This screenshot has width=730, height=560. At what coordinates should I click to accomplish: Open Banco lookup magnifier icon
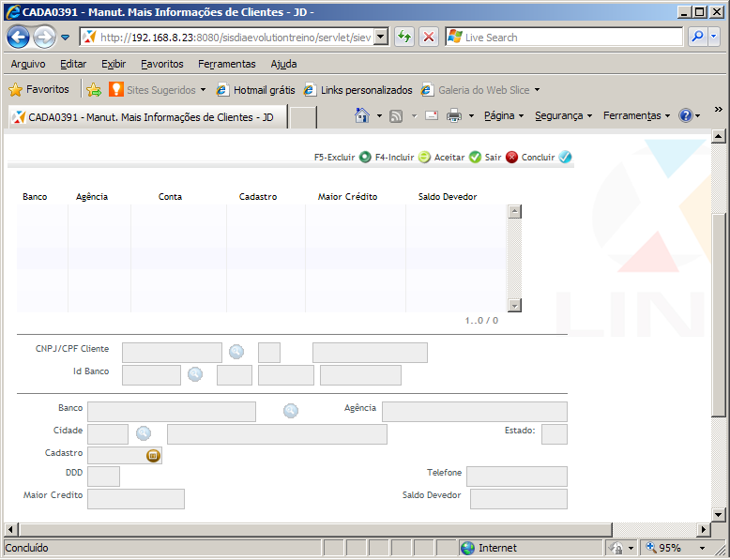point(291,411)
